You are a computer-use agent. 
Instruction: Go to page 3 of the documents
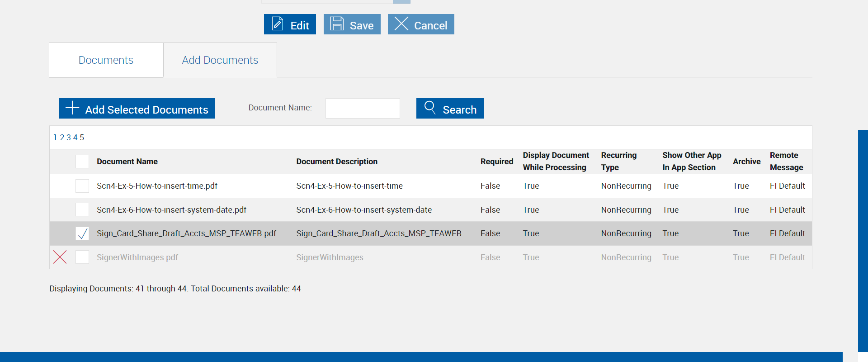pyautogui.click(x=69, y=138)
